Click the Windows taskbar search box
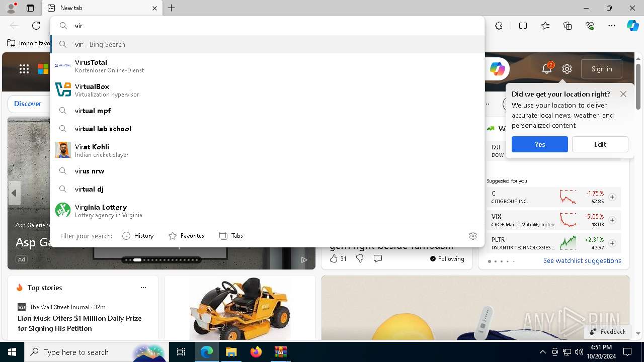The image size is (644, 362). pyautogui.click(x=96, y=352)
